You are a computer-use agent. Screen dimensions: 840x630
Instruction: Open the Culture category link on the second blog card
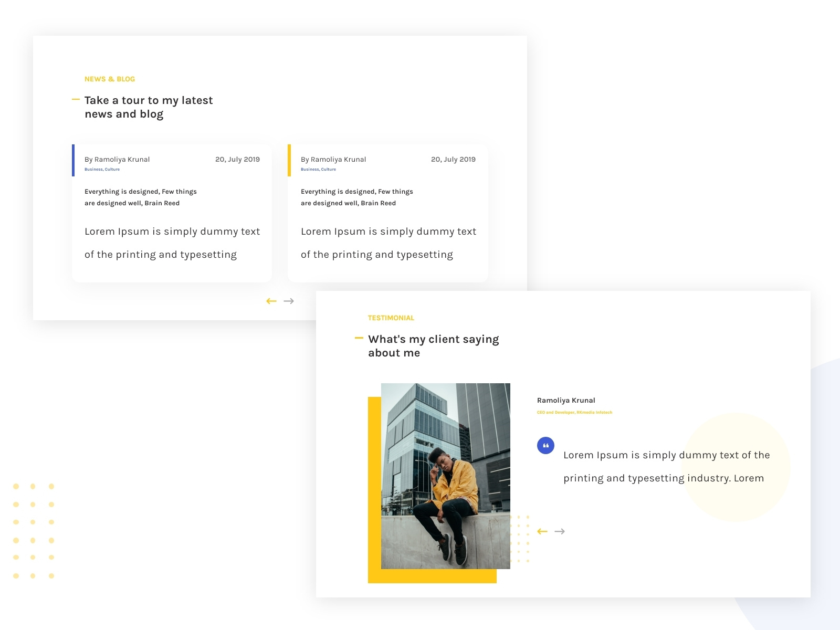coord(329,169)
